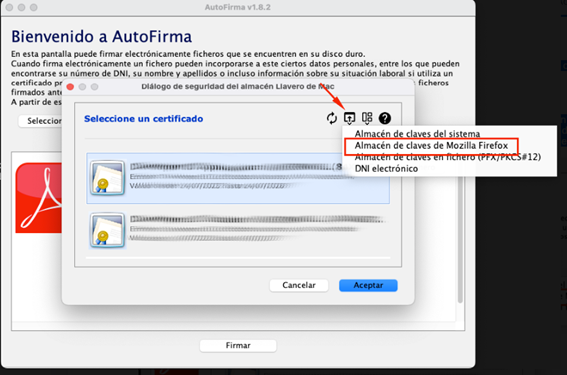Viewport: 567px width, 375px height.
Task: Click the certificate view options icon
Action: 367,118
